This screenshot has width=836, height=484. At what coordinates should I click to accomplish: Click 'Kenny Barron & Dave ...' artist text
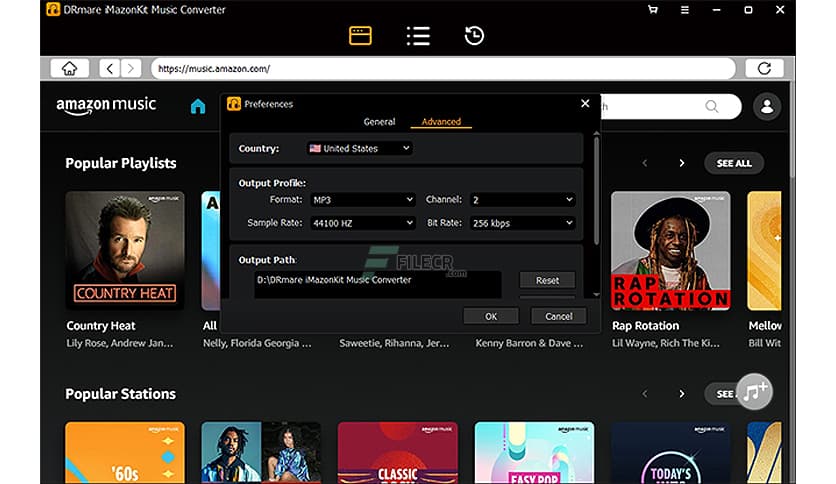pos(529,343)
